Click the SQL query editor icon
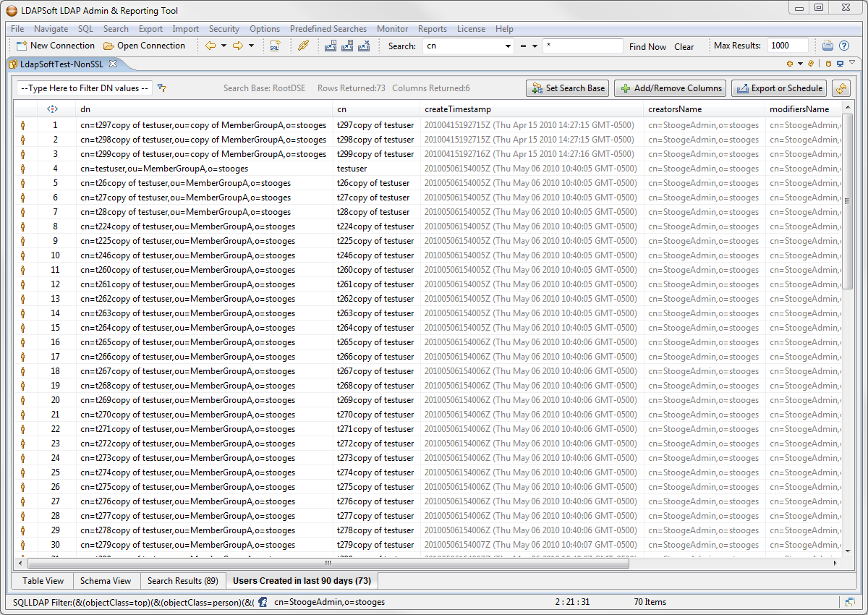The image size is (868, 615). 275,46
